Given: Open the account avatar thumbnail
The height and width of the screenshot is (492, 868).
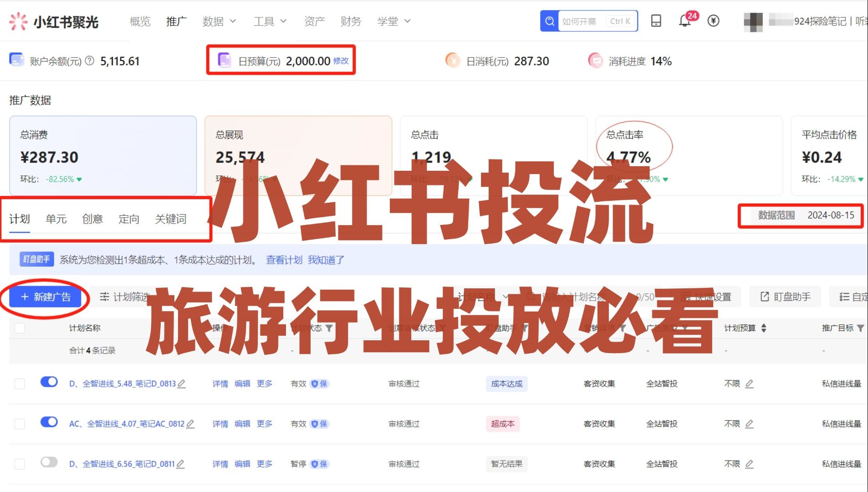Looking at the screenshot, I should point(753,21).
